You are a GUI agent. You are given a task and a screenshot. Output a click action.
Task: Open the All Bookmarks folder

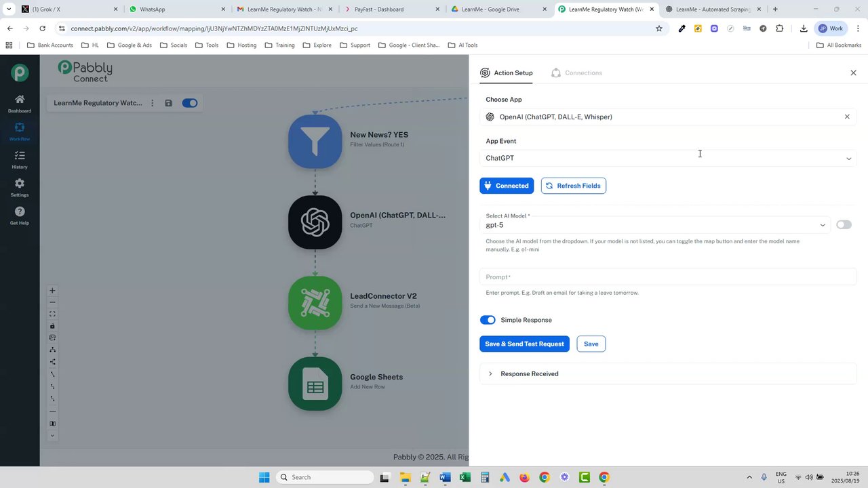[x=839, y=45]
